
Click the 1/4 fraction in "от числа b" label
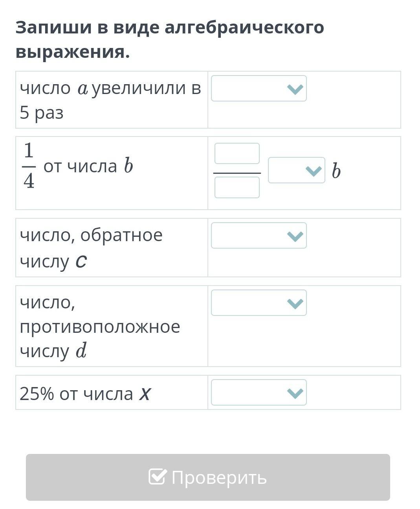point(29,166)
